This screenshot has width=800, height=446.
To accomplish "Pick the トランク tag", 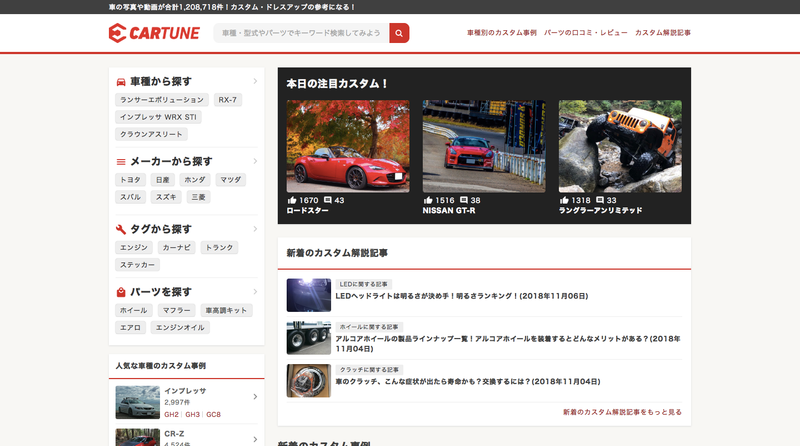I will 219,247.
